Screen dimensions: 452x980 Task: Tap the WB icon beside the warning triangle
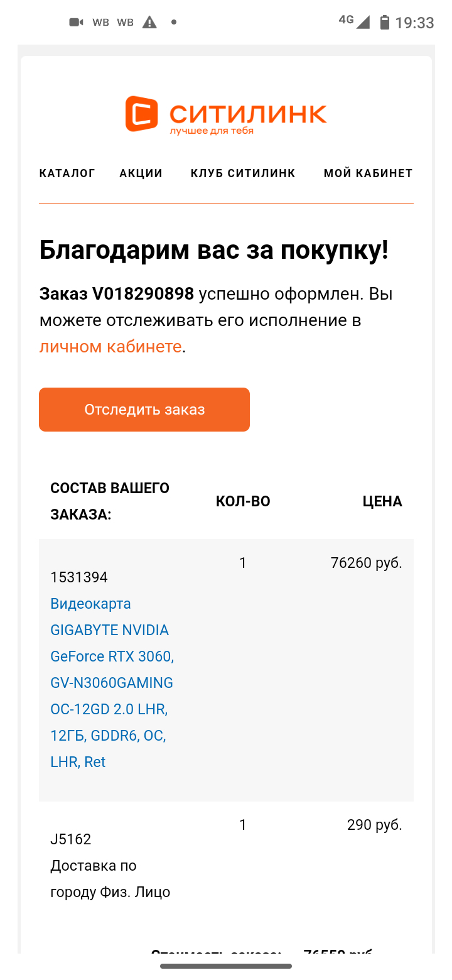coord(126,23)
